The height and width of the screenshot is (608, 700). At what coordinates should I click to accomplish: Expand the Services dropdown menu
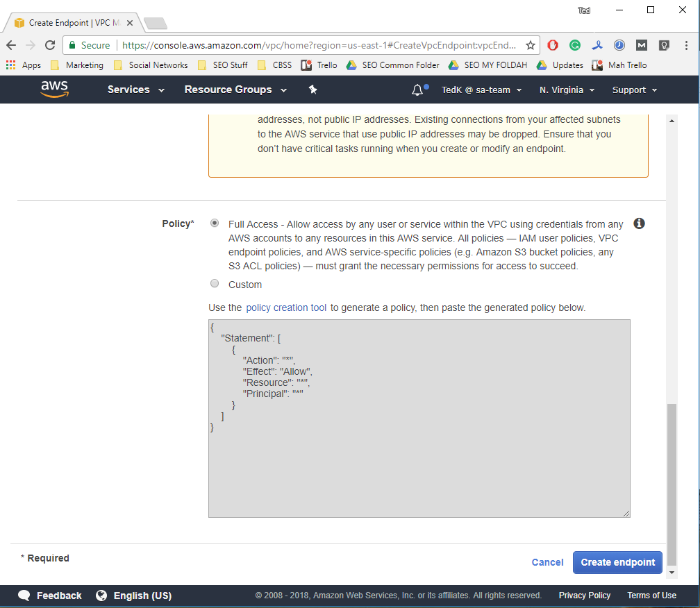point(136,90)
